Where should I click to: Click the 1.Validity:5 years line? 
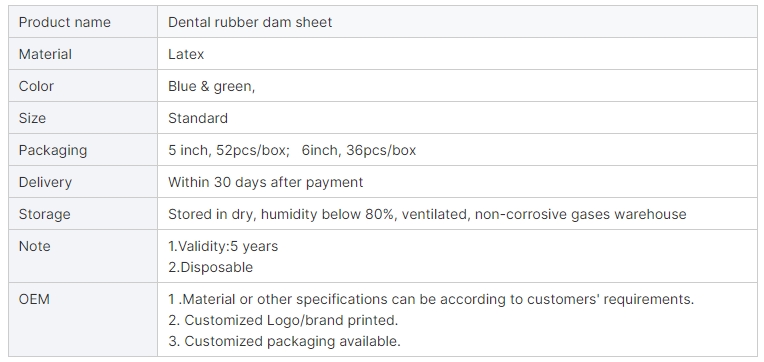click(x=223, y=246)
